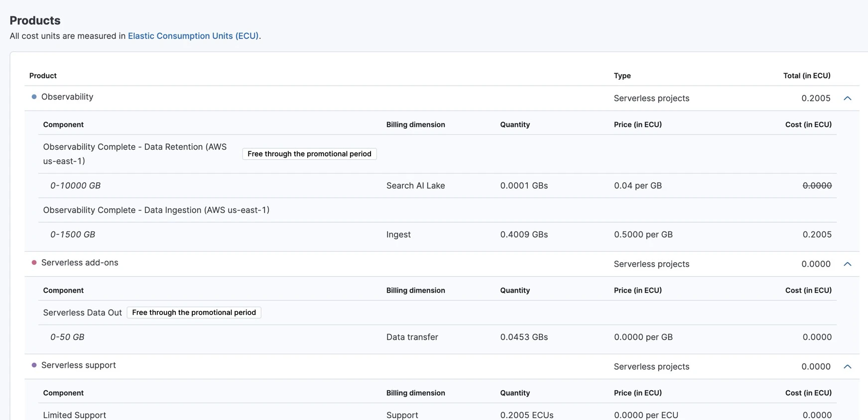Select the Serverless support product name
The height and width of the screenshot is (420, 868).
tap(79, 365)
